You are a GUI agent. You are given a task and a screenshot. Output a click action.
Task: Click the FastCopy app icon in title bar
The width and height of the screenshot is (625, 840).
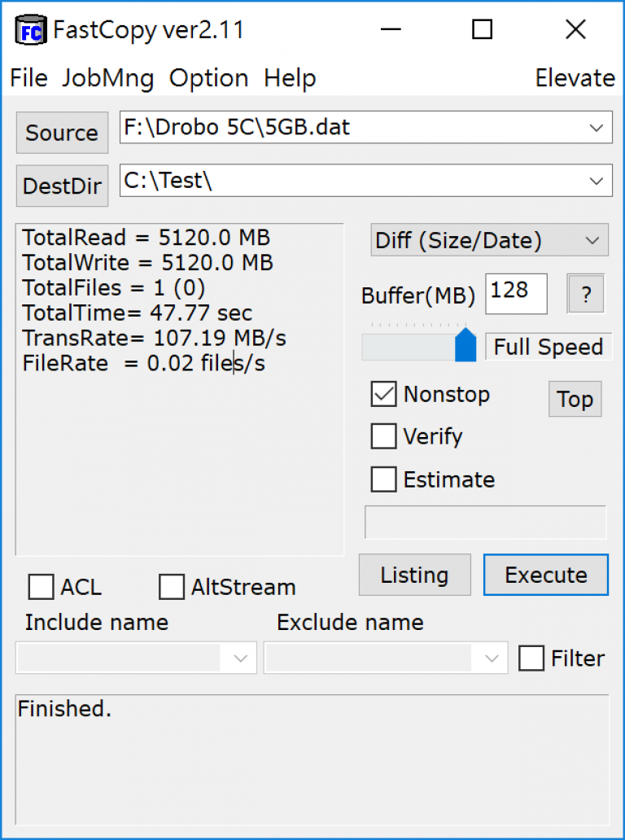pos(31,31)
